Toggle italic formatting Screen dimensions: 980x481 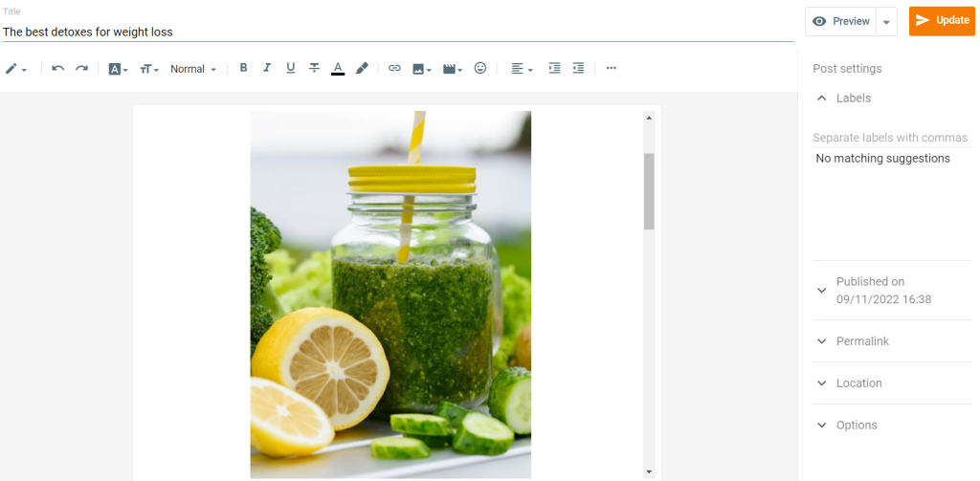tap(267, 68)
